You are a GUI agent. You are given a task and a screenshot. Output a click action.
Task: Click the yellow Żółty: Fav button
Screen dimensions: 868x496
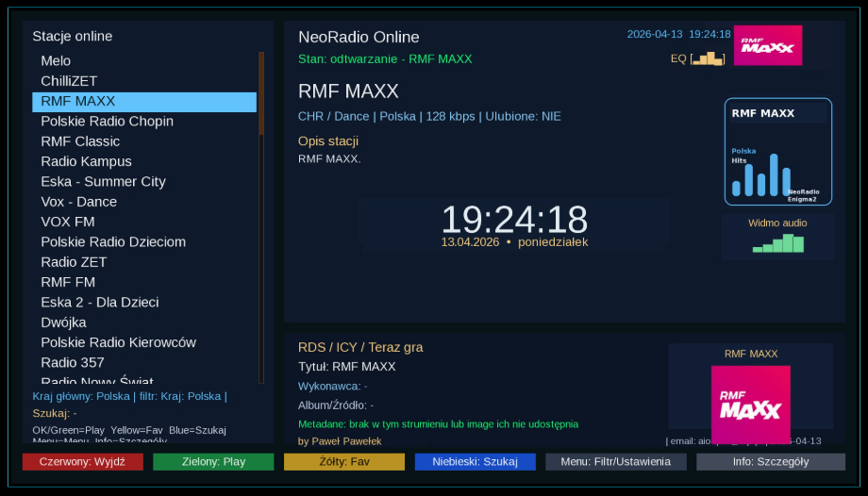344,462
